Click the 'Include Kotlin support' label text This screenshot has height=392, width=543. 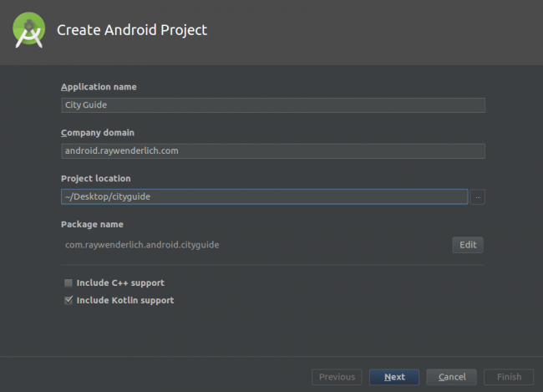(x=125, y=300)
